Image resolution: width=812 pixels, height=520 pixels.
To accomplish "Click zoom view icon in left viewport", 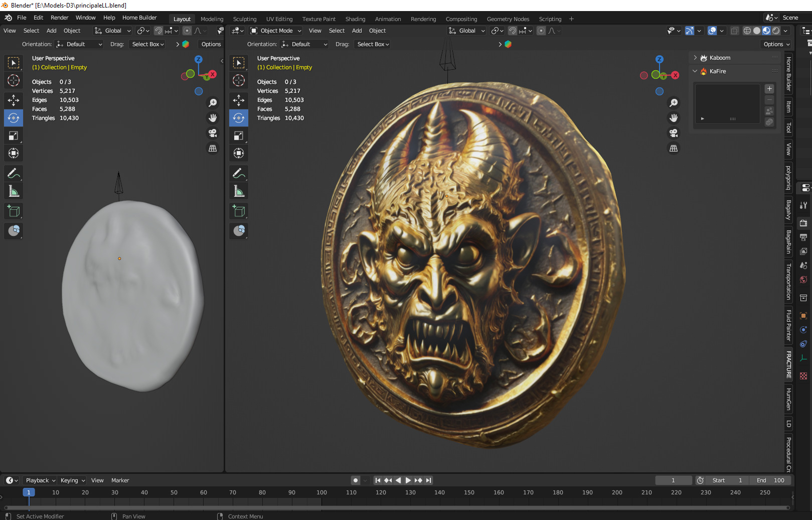I will [x=213, y=103].
